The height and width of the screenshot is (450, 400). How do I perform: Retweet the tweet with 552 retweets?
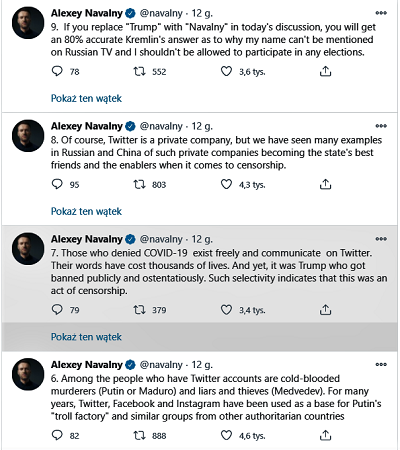click(139, 71)
